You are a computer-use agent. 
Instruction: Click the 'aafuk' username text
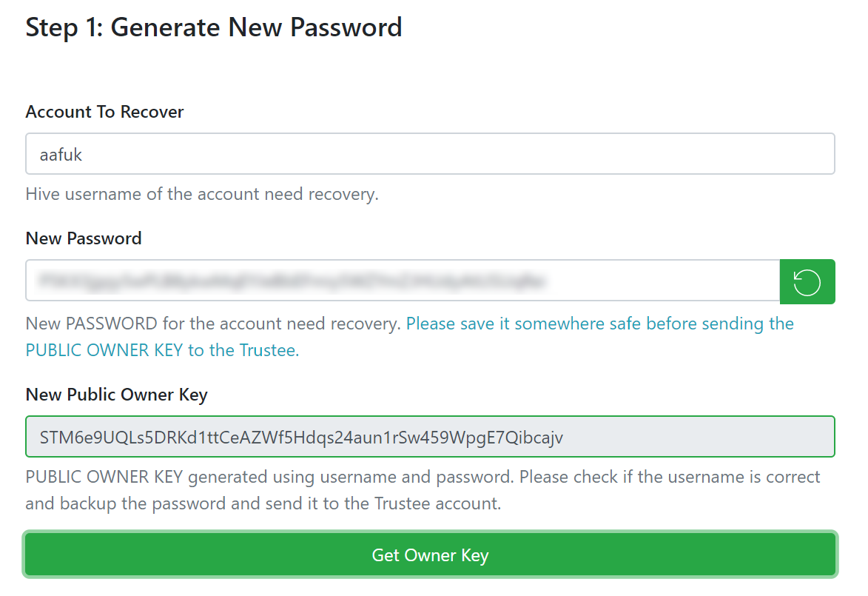[61, 155]
